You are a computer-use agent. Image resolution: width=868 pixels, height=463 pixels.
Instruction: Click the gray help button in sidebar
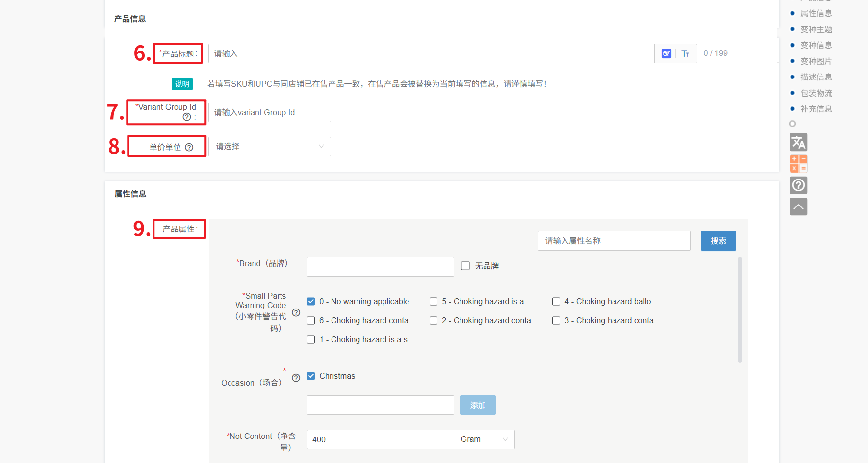798,185
